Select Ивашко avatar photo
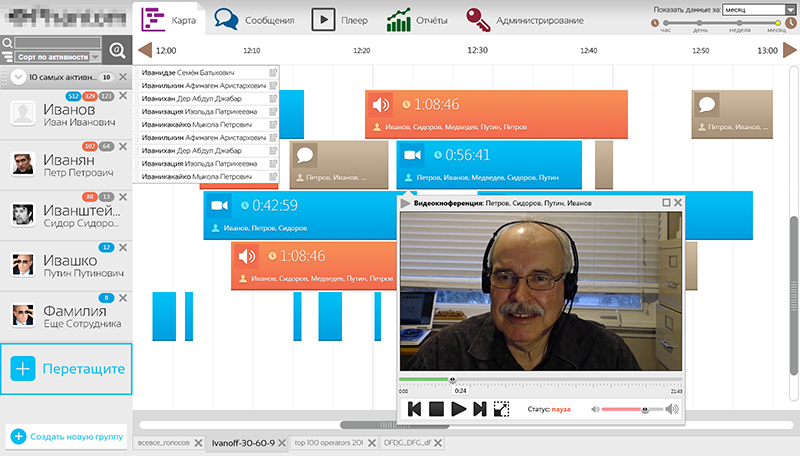800x456 pixels. pyautogui.click(x=23, y=264)
